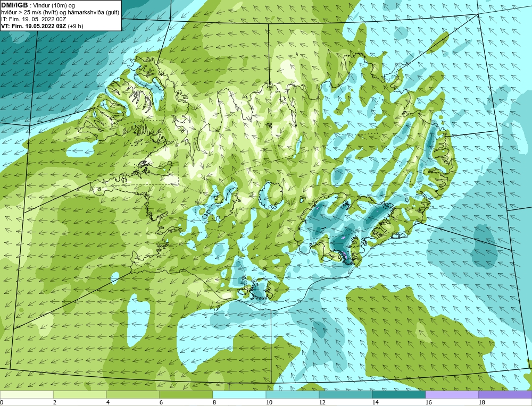The width and height of the screenshot is (532, 406).
Task: Click the 0-2 m/s pale legend swatch
Action: [27, 394]
